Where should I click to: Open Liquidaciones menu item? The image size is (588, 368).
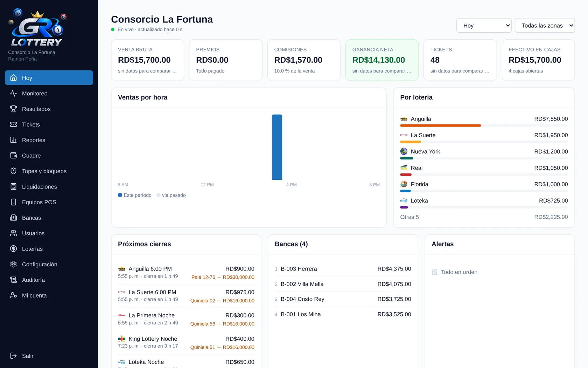[49, 186]
